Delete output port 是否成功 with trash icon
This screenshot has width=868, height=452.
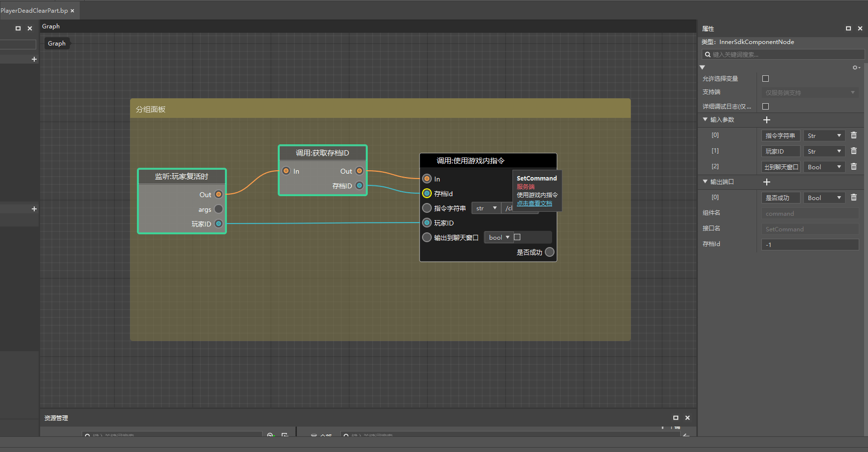tap(854, 198)
